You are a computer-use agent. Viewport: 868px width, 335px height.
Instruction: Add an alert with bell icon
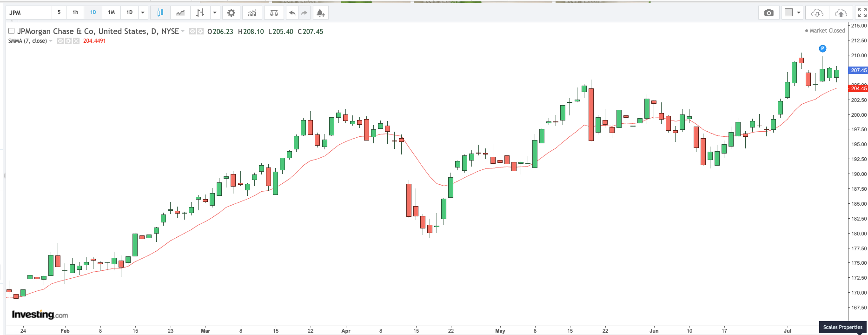click(320, 13)
